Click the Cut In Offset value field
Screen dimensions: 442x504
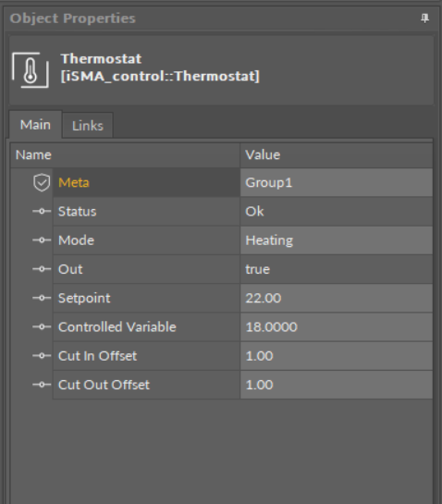click(337, 356)
